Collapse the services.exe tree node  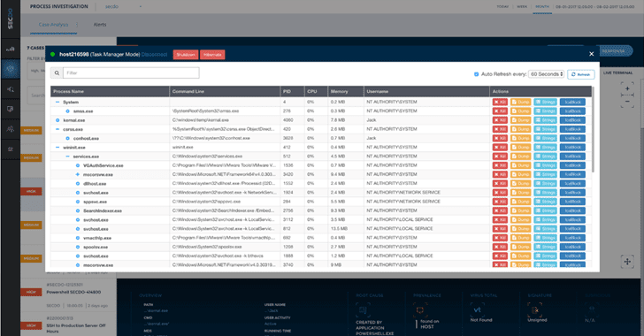tap(68, 157)
